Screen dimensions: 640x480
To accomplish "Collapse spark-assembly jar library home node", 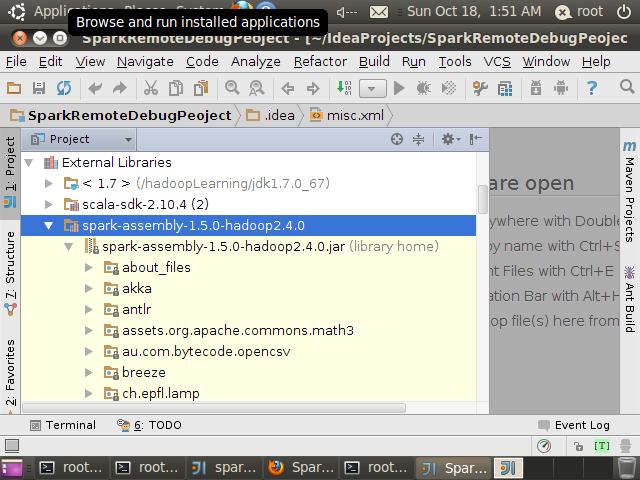I will (x=69, y=247).
